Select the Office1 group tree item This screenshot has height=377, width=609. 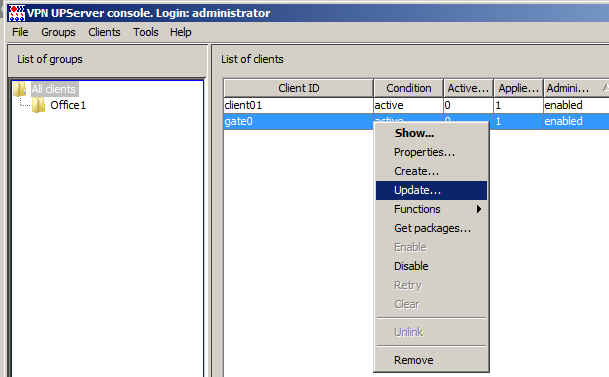click(68, 105)
